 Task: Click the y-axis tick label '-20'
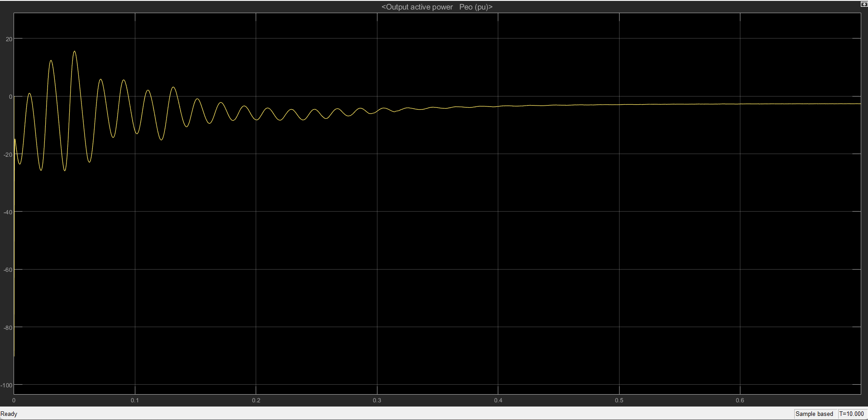point(8,154)
